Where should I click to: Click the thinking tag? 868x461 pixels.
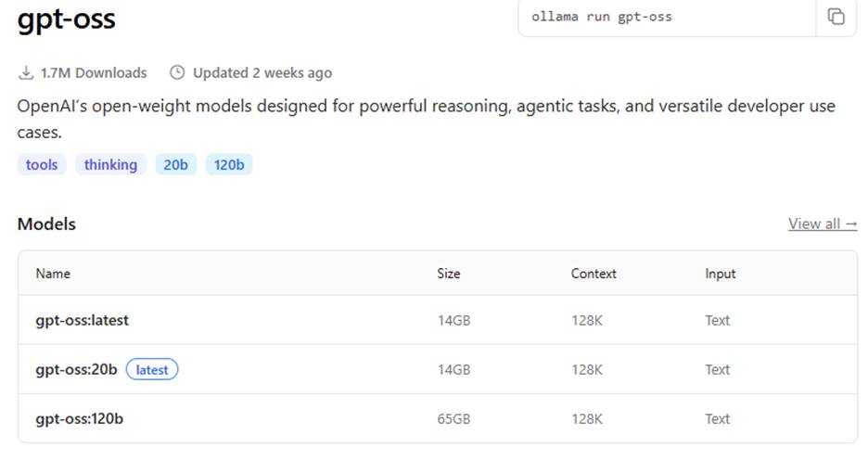pos(110,165)
